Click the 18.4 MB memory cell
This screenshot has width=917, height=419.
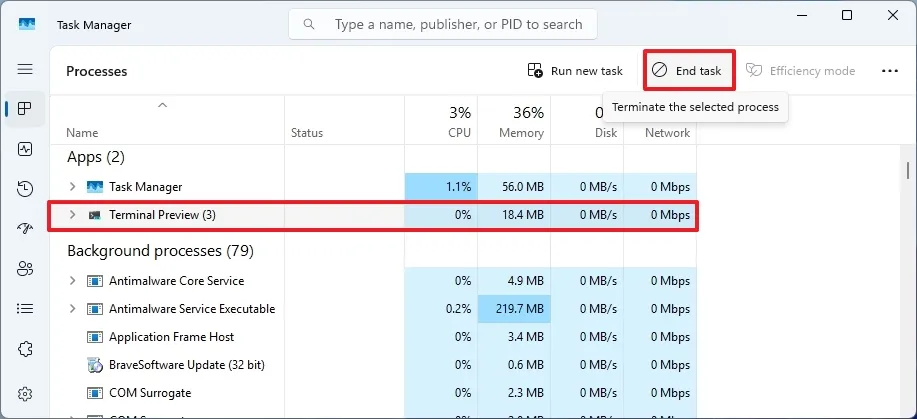point(514,215)
